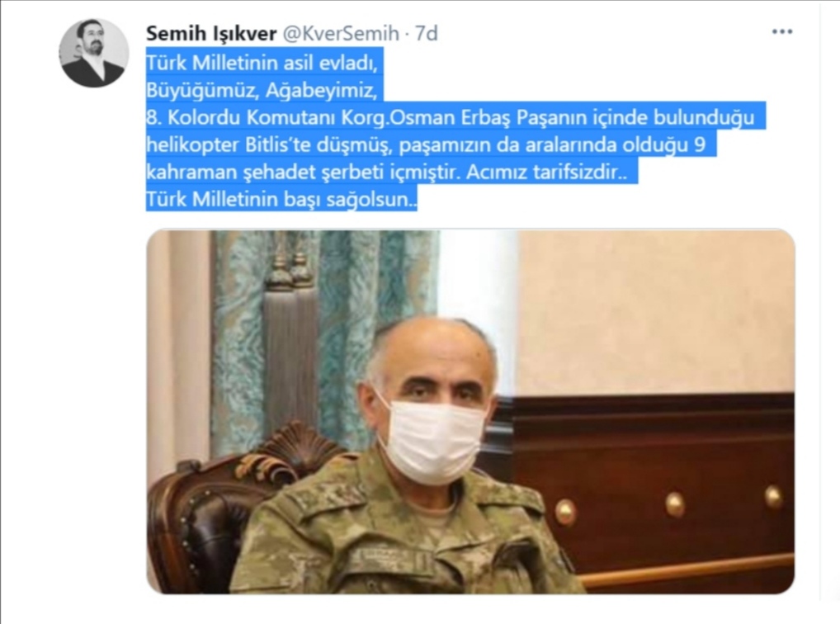Image resolution: width=840 pixels, height=624 pixels.
Task: Click the phrase "Acımız tarifsizdir.."
Action: [546, 173]
